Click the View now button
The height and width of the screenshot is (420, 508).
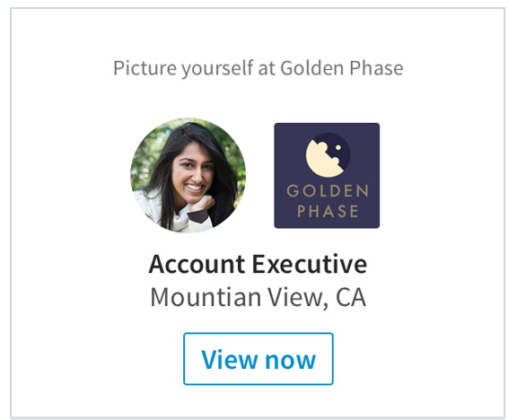(258, 359)
